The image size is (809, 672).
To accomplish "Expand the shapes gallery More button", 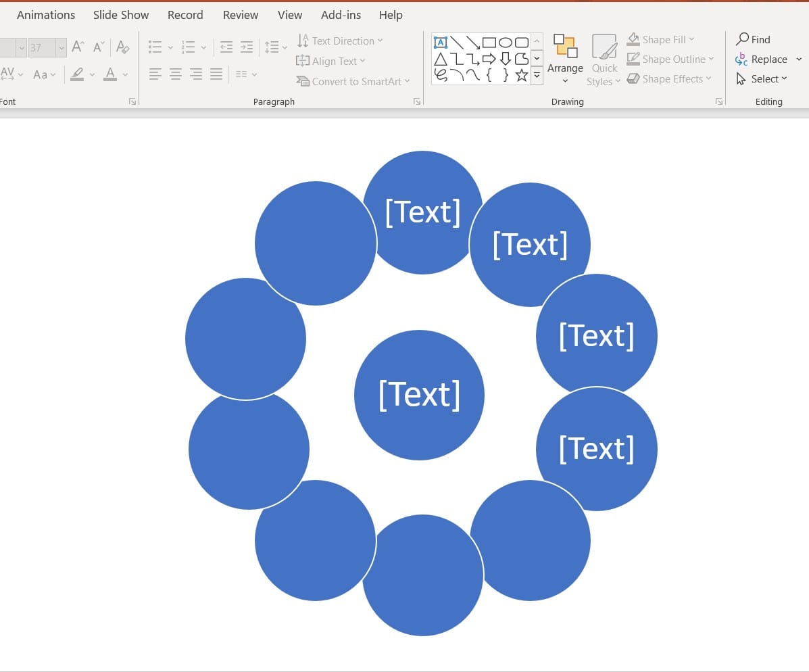I will pyautogui.click(x=537, y=76).
